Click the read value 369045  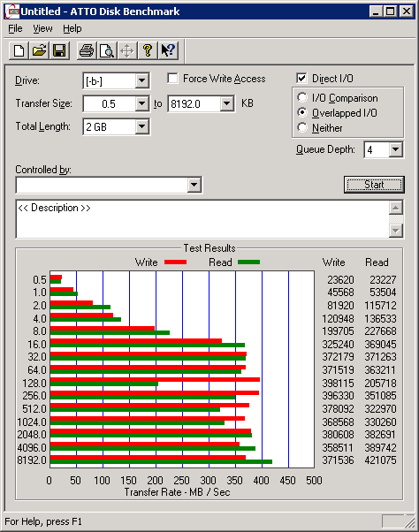(380, 345)
